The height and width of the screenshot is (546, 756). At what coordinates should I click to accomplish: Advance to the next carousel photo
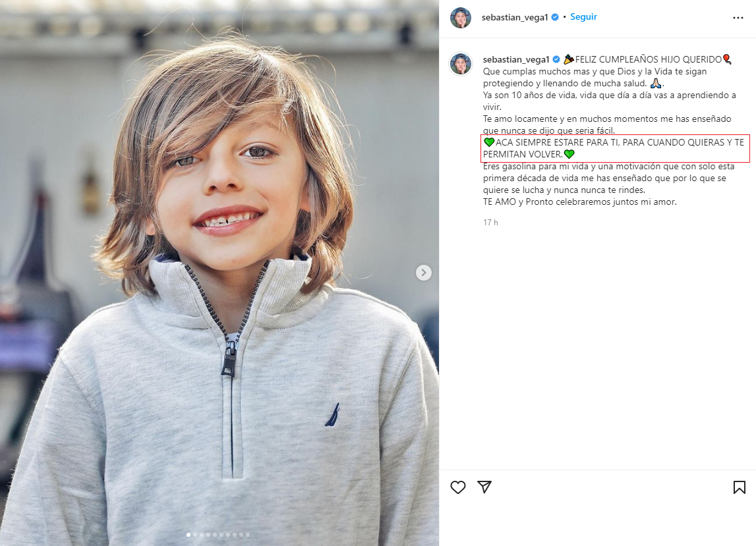424,272
